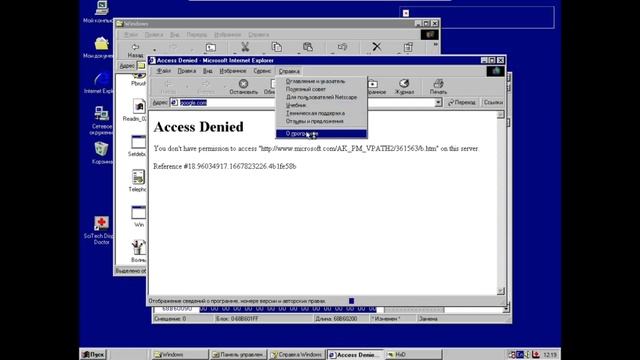Select the My Documents desktop icon
This screenshot has width=640, height=360.
[x=101, y=47]
